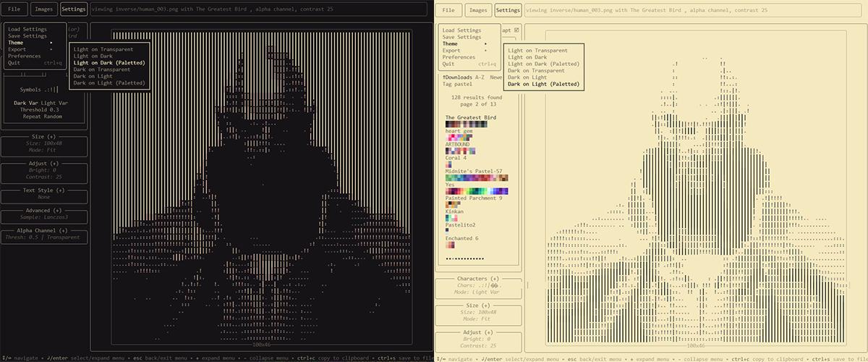Image resolution: width=868 pixels, height=362 pixels.
Task: Sort palettes A-Z
Action: 480,77
